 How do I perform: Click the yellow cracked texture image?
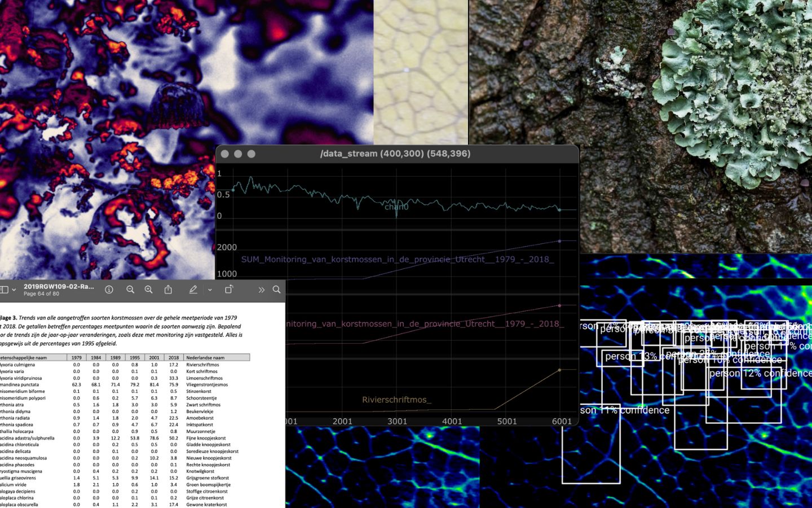pyautogui.click(x=421, y=72)
